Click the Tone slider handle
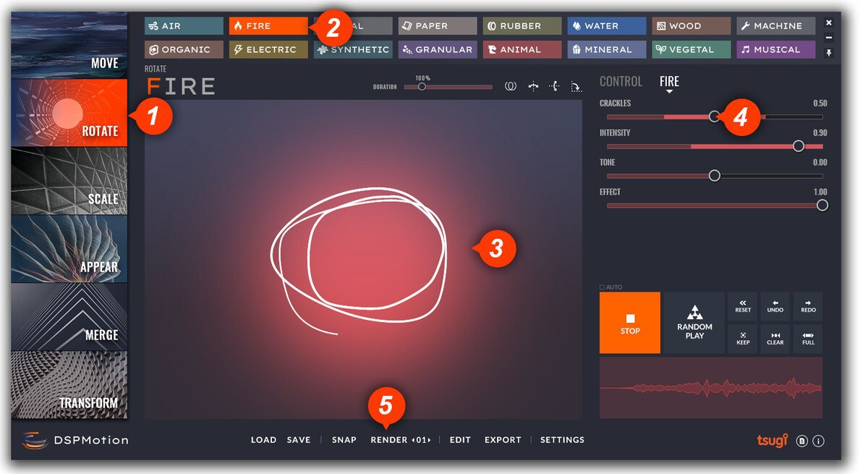The width and height of the screenshot is (868, 474). [x=715, y=176]
